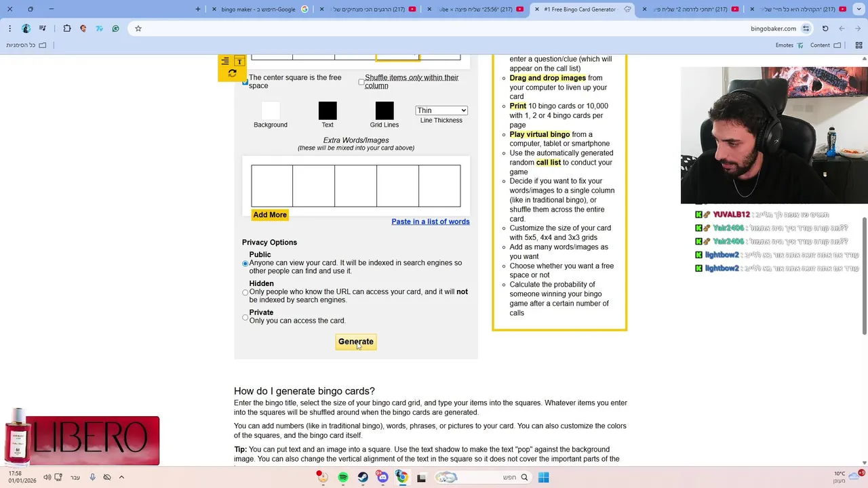Open the Chrome profile avatar
The width and height of the screenshot is (868, 488).
[26, 28]
